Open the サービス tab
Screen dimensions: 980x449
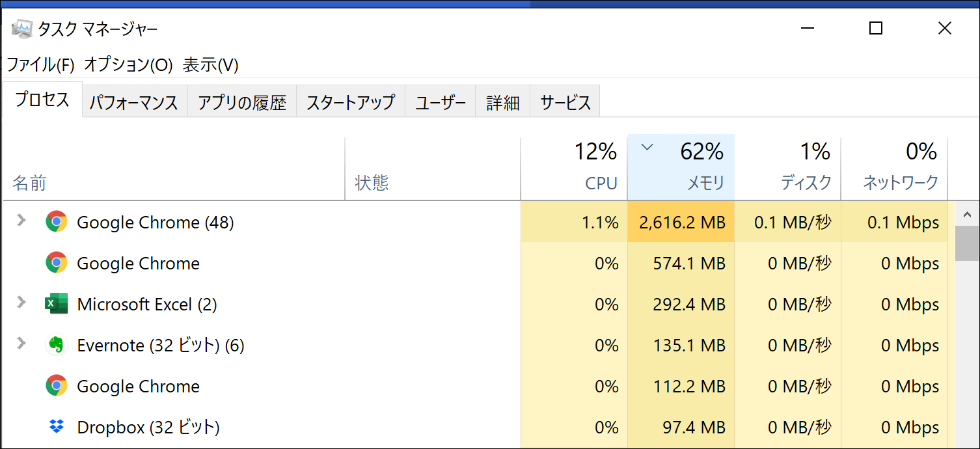565,102
